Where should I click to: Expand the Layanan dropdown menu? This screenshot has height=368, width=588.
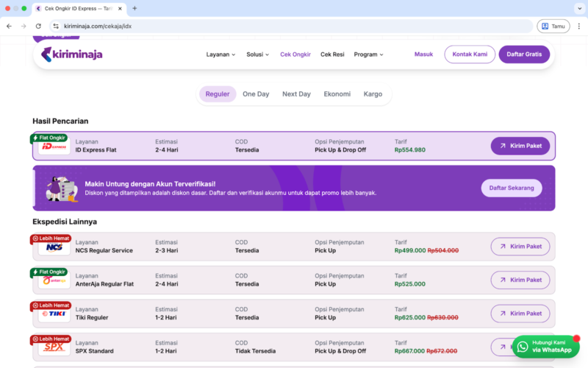coord(220,54)
